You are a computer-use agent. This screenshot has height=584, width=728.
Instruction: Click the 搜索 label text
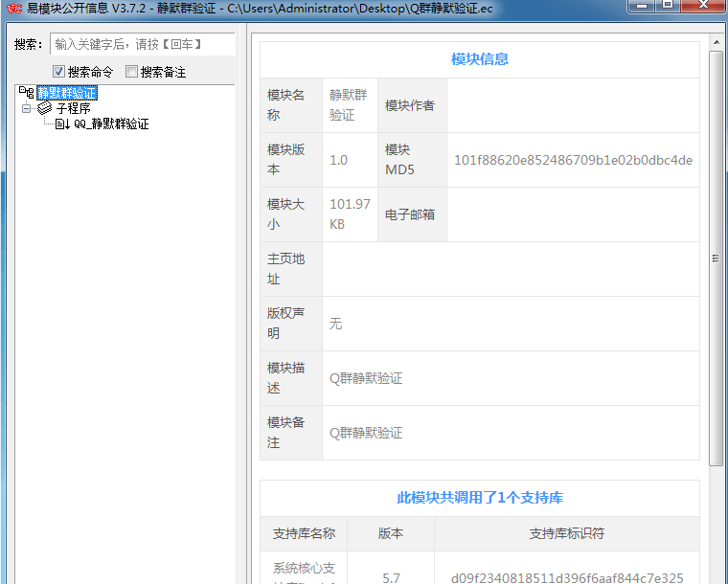point(28,45)
